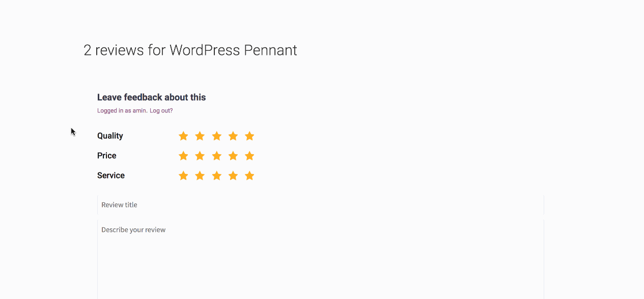The height and width of the screenshot is (299, 644).
Task: Set Quality rating to two stars
Action: pos(200,136)
